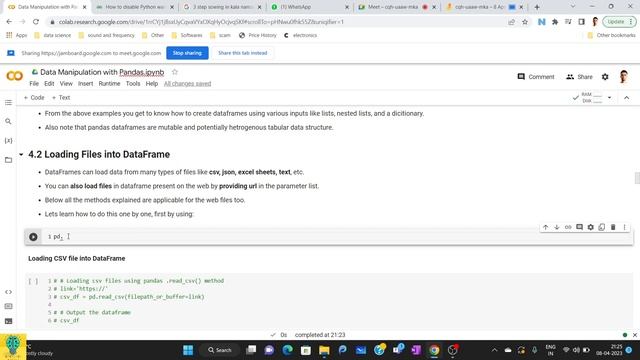The height and width of the screenshot is (360, 640).
Task: Click the taskbar Search box
Action: 220,350
